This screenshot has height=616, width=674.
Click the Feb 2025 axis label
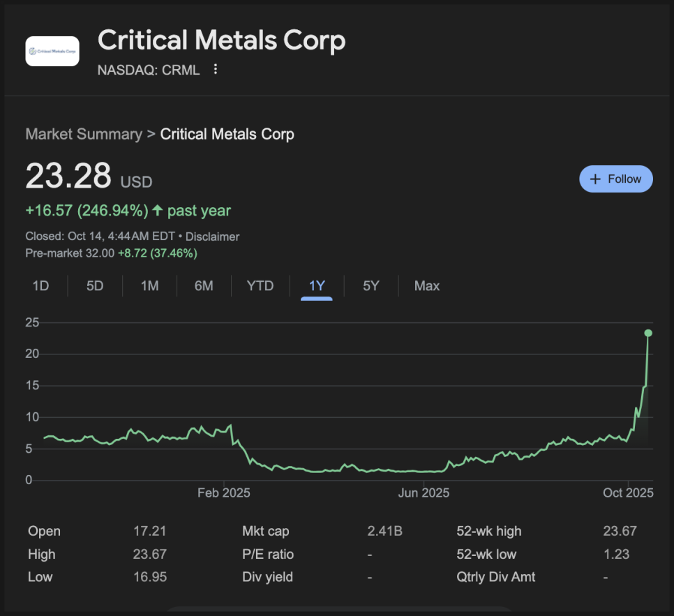pos(223,493)
